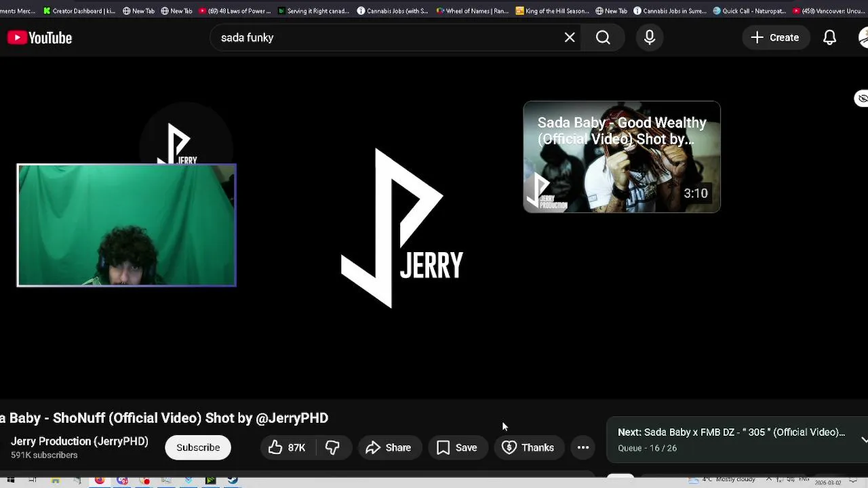Switch to the (458) Vancouver tab
Viewport: 868px width, 488px height.
click(x=830, y=11)
